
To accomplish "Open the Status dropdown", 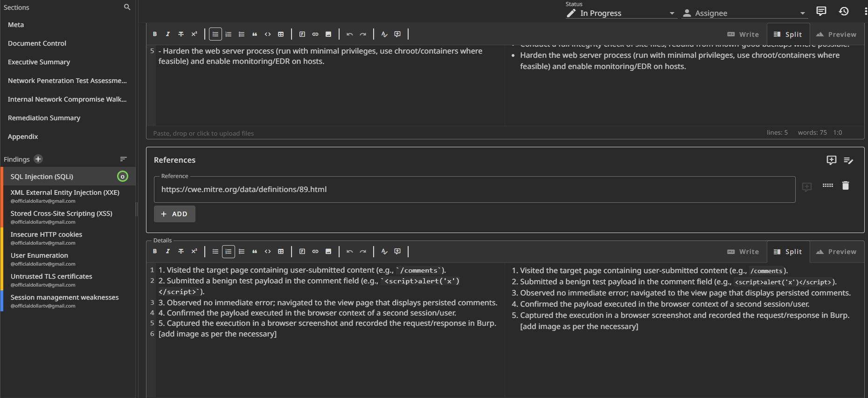I will tap(620, 13).
